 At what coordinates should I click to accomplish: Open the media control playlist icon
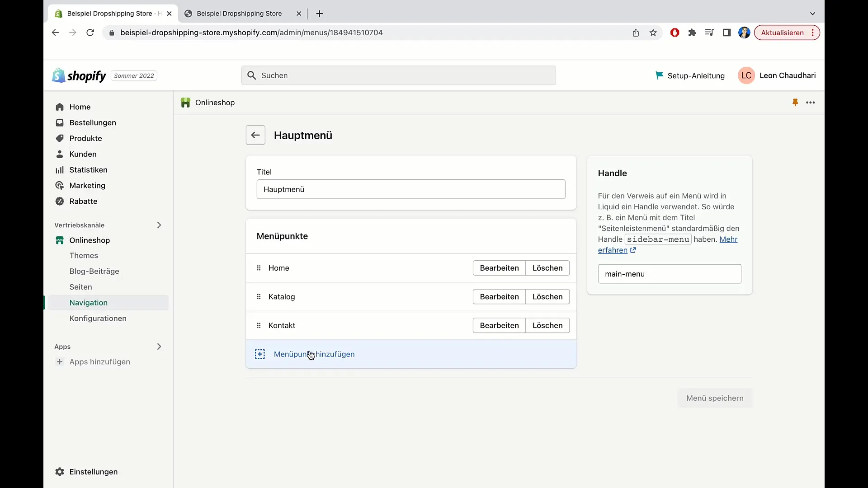coord(709,33)
